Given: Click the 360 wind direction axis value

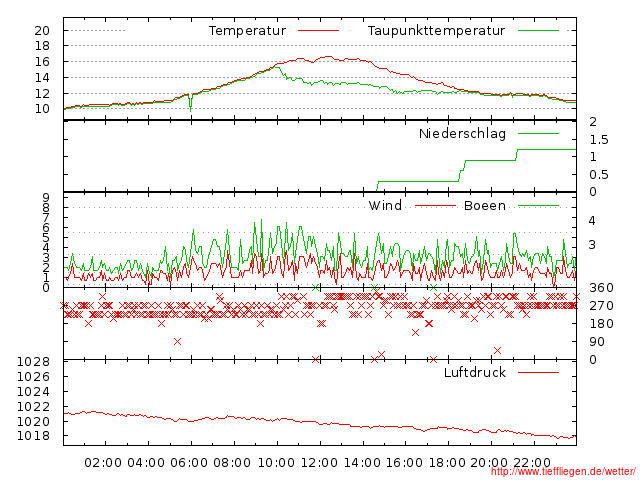Looking at the screenshot, I should 601,288.
